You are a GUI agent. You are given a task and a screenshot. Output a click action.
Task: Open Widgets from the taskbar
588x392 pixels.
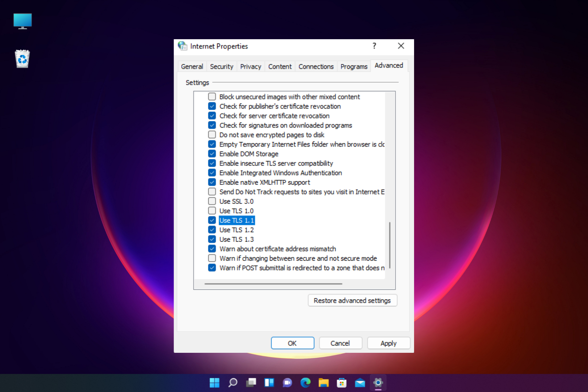pos(269,383)
